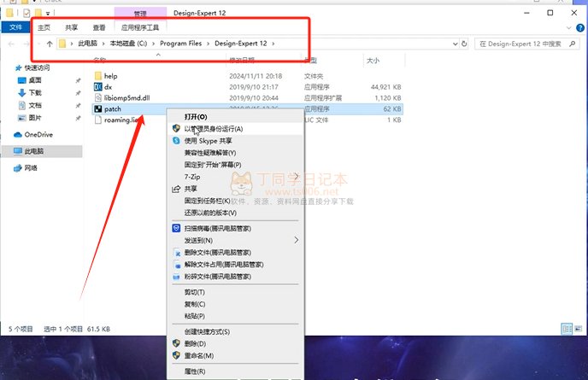Viewport: 588px width, 380px height.
Task: Click the search magnifier icon
Action: pyautogui.click(x=573, y=44)
